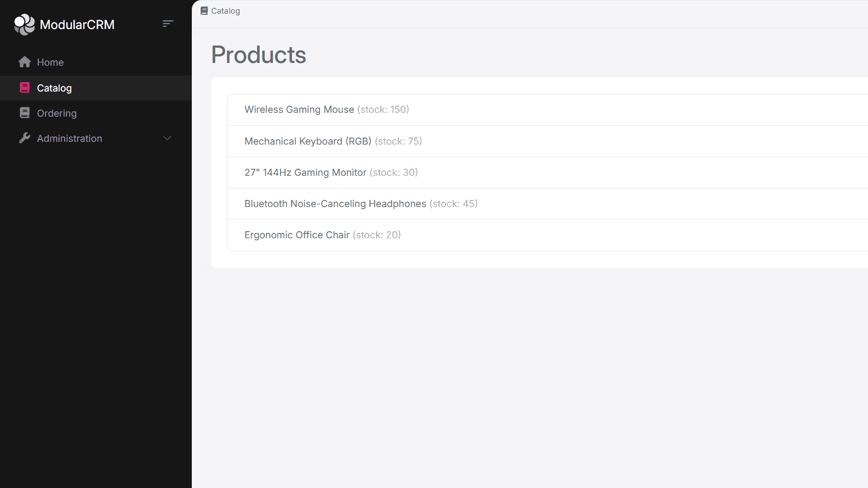Click the breadcrumb Catalog book icon

click(x=204, y=11)
